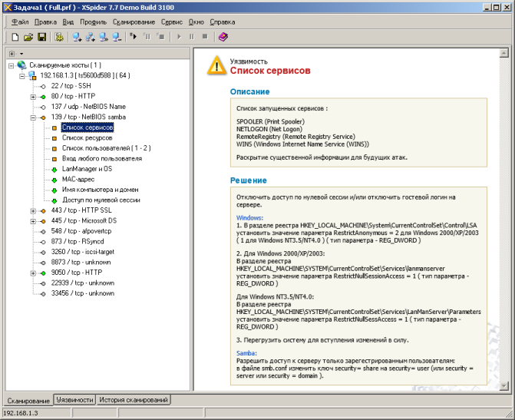The image size is (515, 420).
Task: Open the Сканирование menu
Action: (134, 22)
